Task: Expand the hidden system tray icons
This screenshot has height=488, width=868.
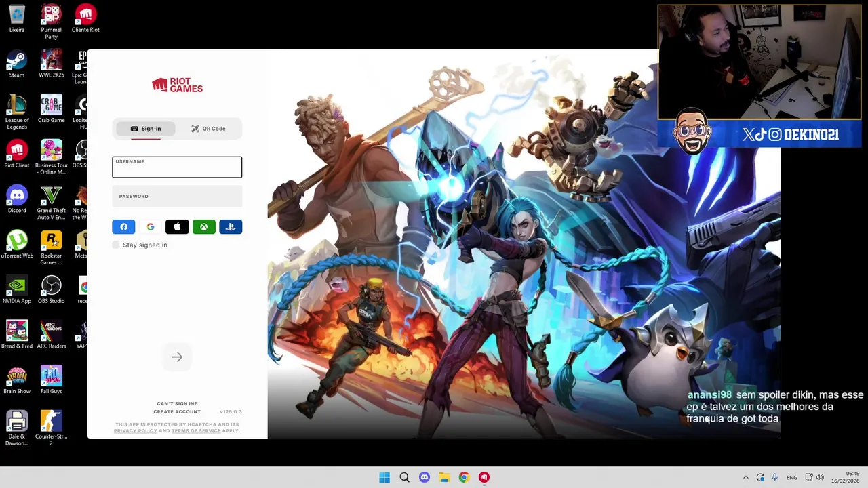Action: [745, 478]
